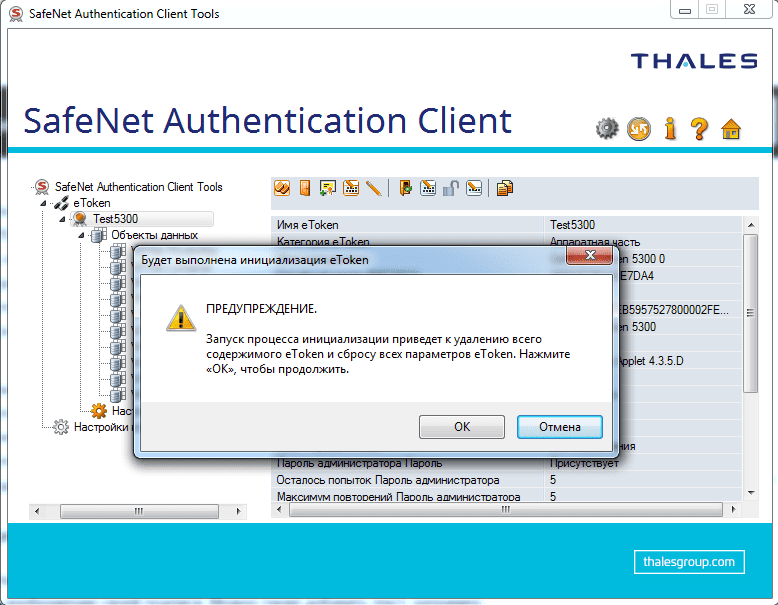778x605 pixels.
Task: Select the Объекты данных tree item
Action: [x=154, y=235]
